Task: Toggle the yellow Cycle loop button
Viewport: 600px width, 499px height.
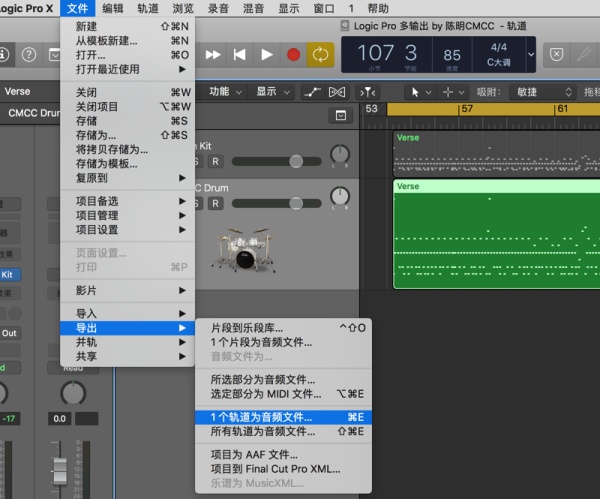Action: click(320, 55)
